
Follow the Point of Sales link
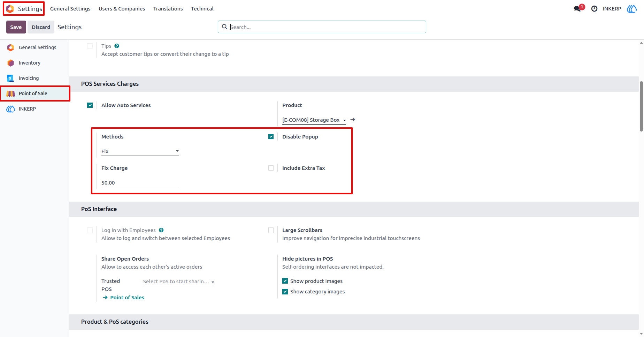[x=123, y=298]
